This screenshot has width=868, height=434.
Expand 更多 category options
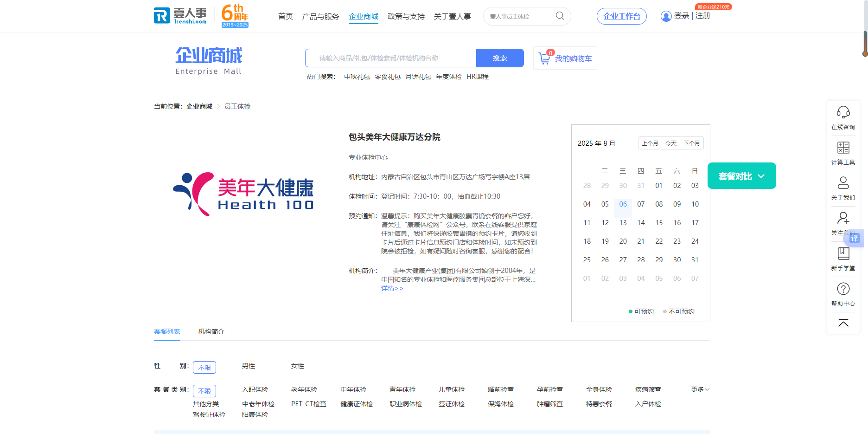point(700,389)
